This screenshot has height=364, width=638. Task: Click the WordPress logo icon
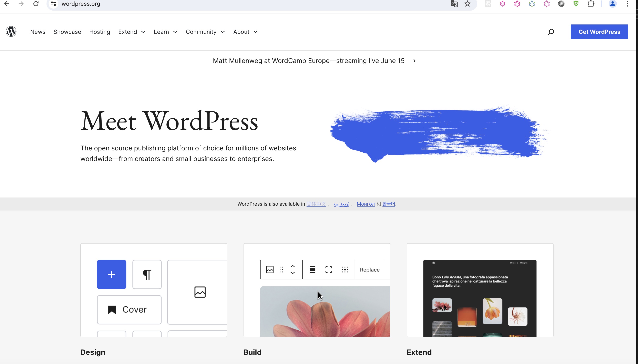click(11, 32)
